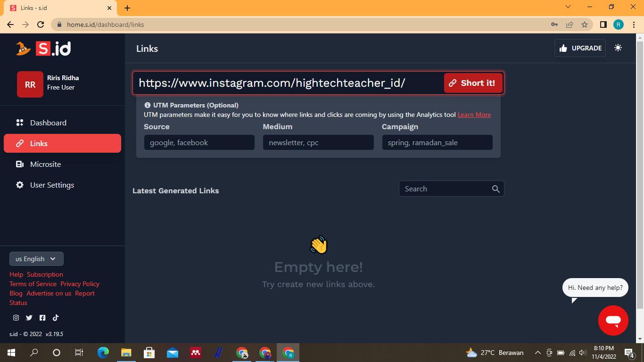Viewport: 644px width, 362px height.
Task: Open the Blog link
Action: coord(16,293)
